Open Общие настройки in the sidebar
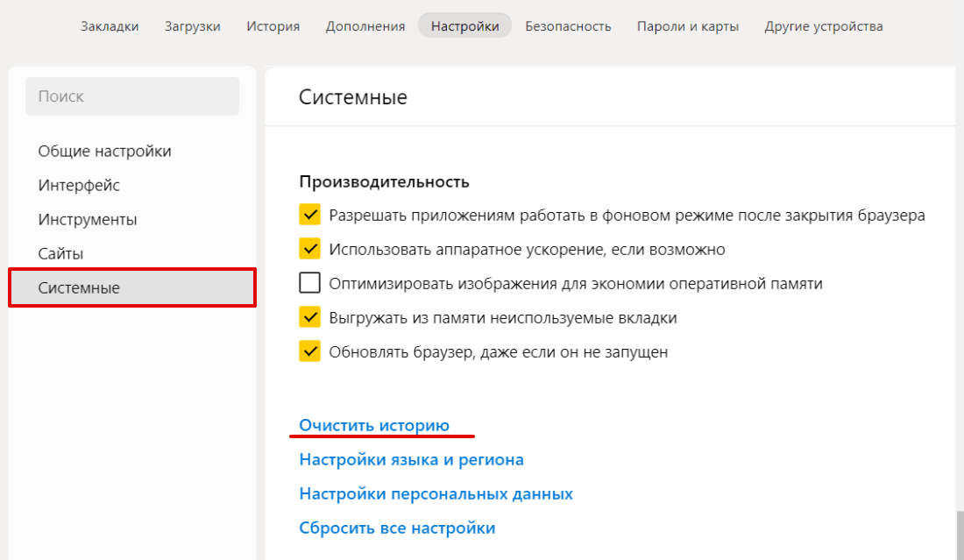 click(x=104, y=151)
